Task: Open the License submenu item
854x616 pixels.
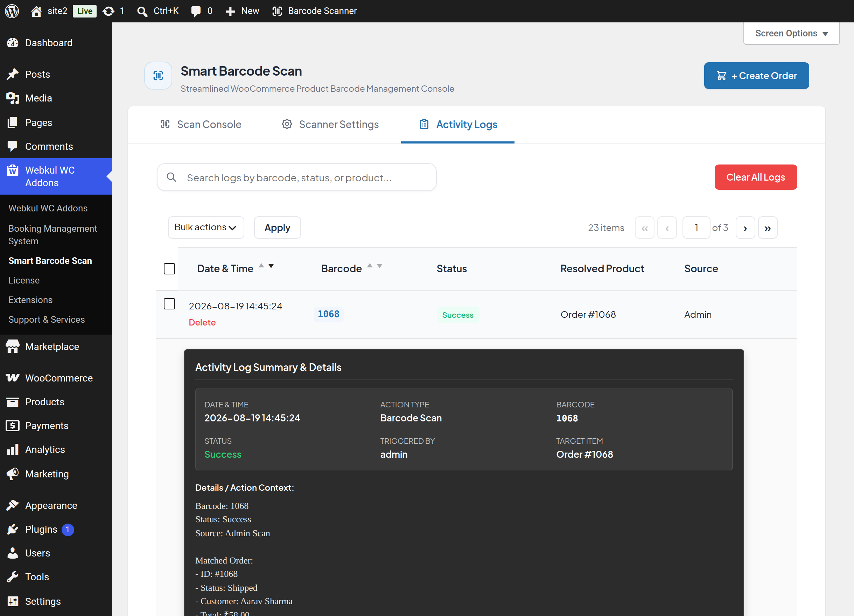Action: click(24, 280)
